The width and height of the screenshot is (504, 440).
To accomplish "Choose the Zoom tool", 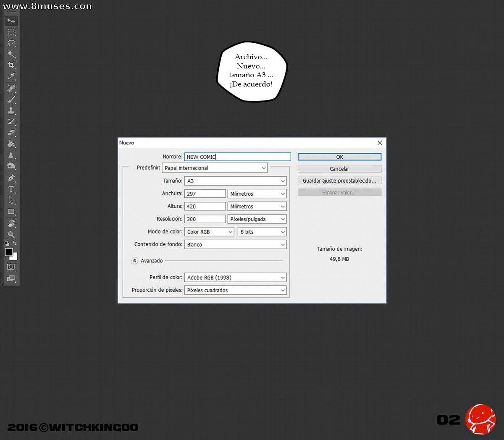I will [11, 235].
